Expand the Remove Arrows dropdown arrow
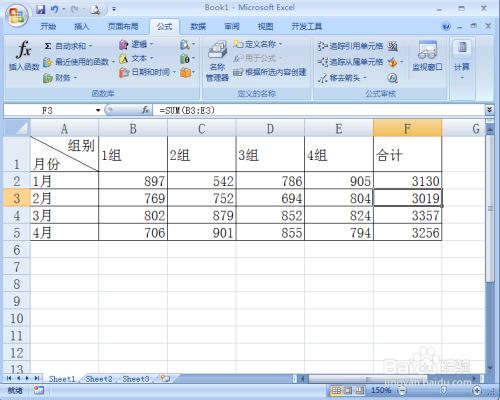Viewport: 500px width, 400px height. [x=365, y=78]
